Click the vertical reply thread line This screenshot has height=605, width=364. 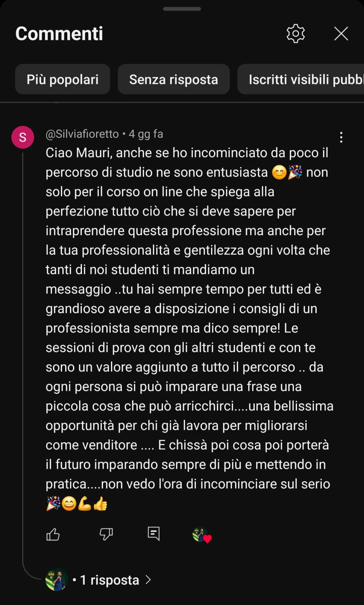click(x=23, y=358)
